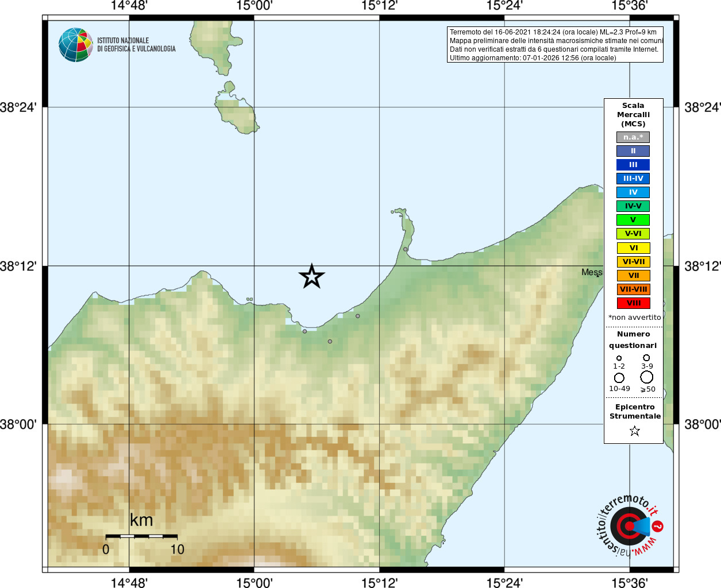Click the III-IV legend swatch

click(633, 179)
